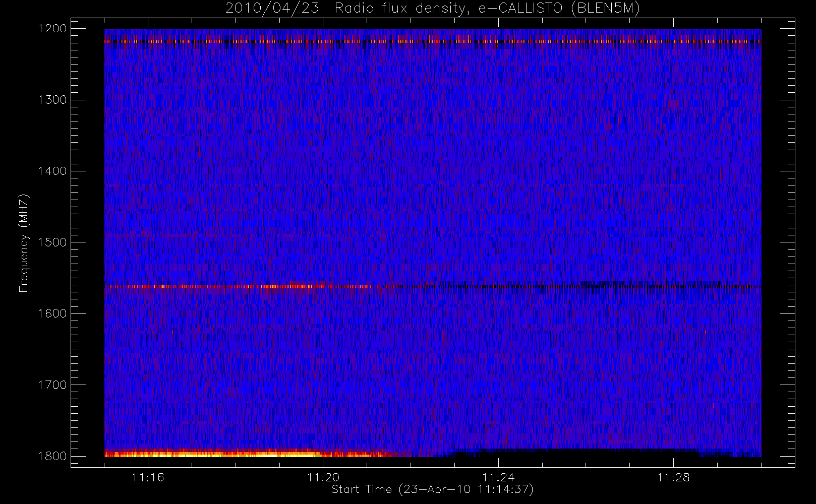Select the "Frequency (MHZ)" y-axis label
Viewport: 816px width, 504px height.
pyautogui.click(x=24, y=243)
